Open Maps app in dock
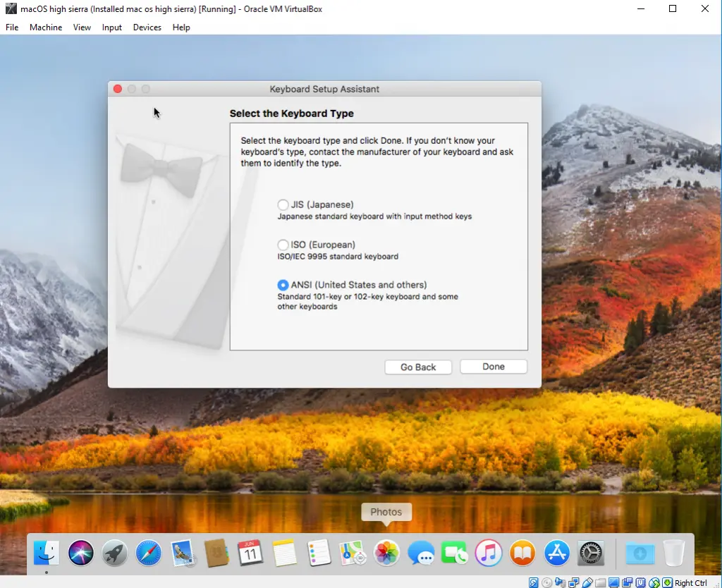Image resolution: width=722 pixels, height=588 pixels. tap(353, 553)
